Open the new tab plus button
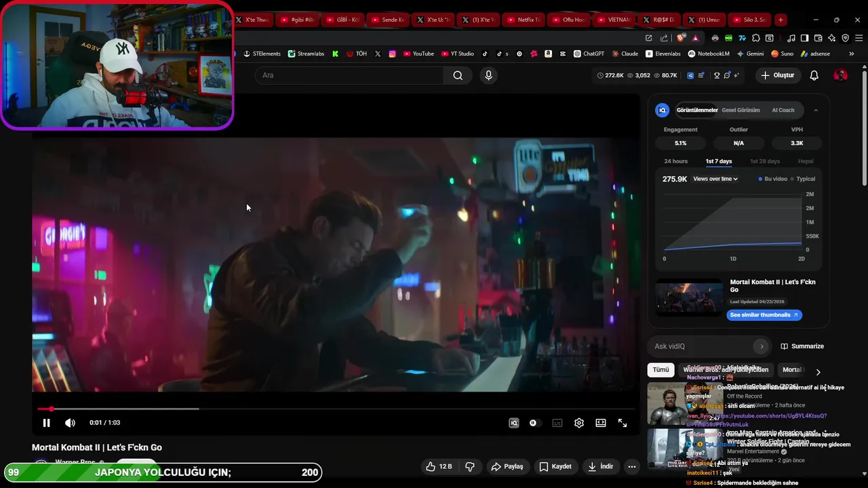Viewport: 868px width, 488px height. coord(781,20)
